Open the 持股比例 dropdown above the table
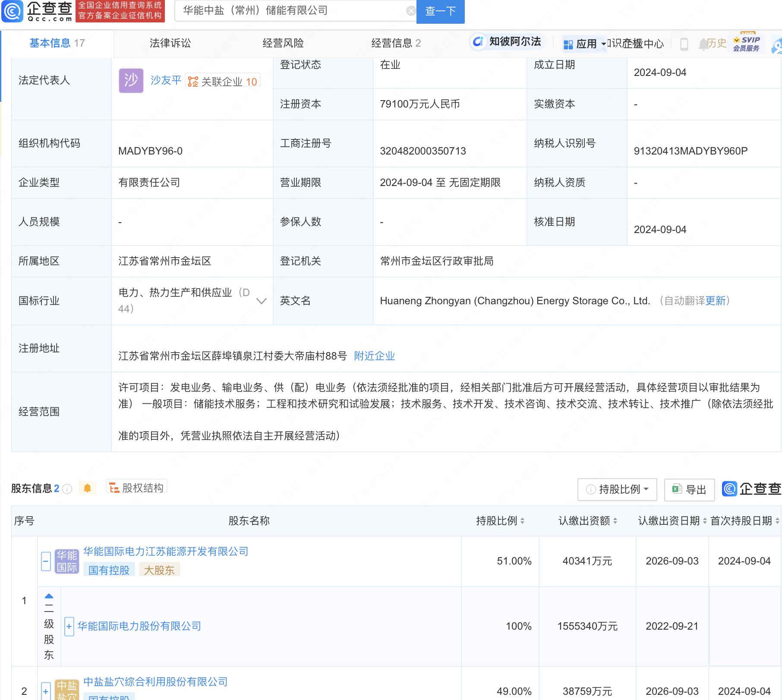782x700 pixels. [x=617, y=489]
